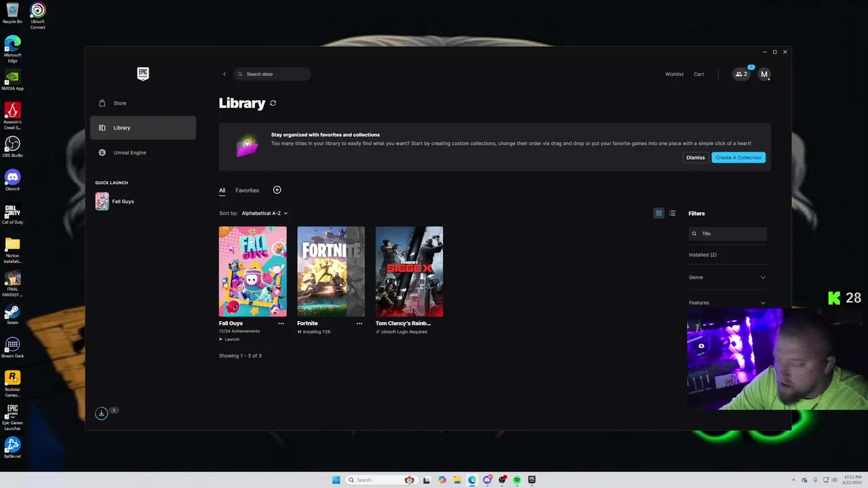Show hidden system tray icons

click(795, 480)
